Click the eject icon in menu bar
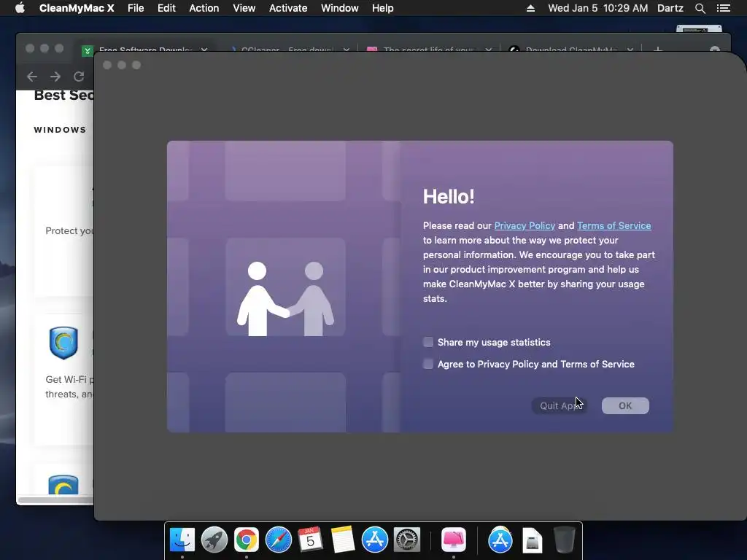 coord(530,8)
